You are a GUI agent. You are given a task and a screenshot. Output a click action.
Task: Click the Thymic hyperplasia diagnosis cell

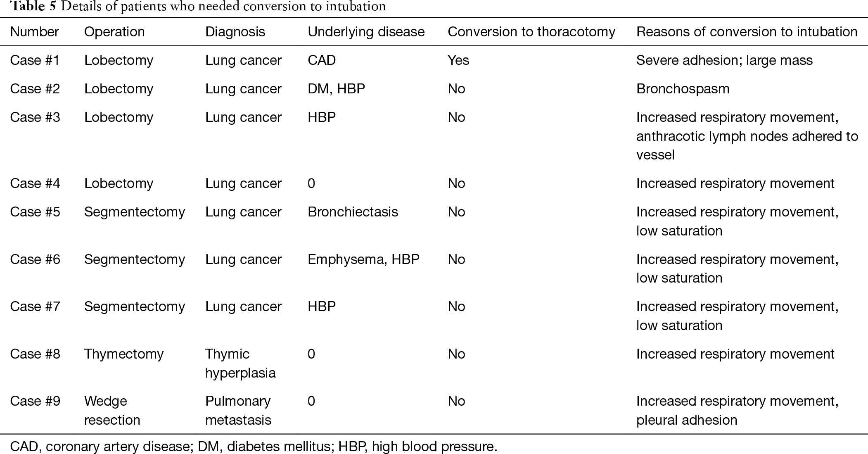click(240, 363)
